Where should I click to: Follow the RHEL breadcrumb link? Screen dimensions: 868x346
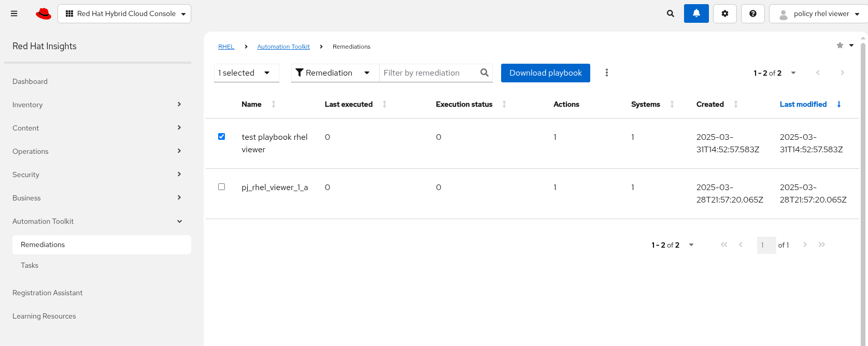(x=226, y=47)
